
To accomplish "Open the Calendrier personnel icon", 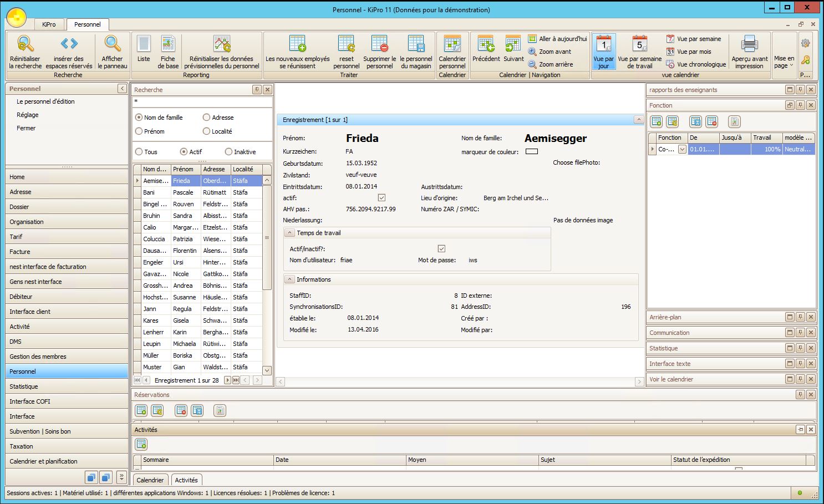I will point(452,44).
